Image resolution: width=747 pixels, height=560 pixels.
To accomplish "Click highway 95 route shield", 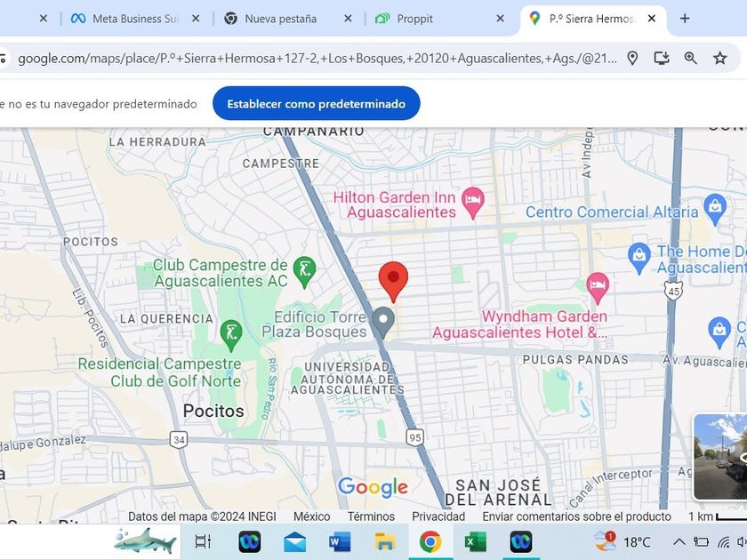I will 415,437.
